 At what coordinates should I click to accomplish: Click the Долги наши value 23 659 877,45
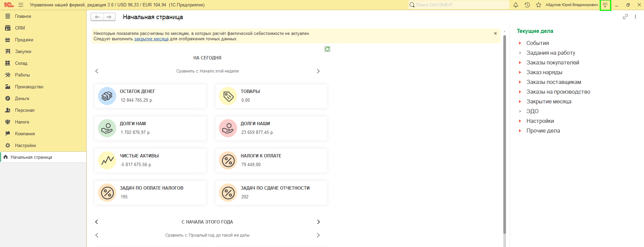pos(258,132)
